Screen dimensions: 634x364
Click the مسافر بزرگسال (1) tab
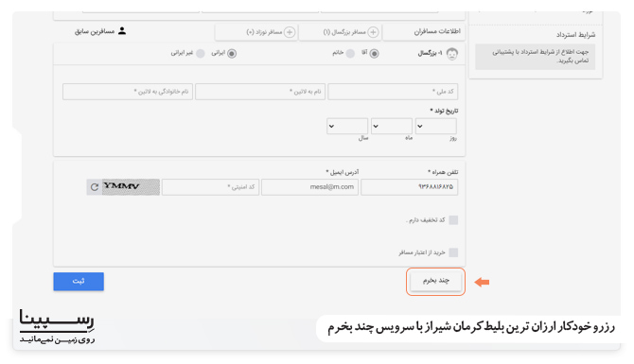[340, 32]
